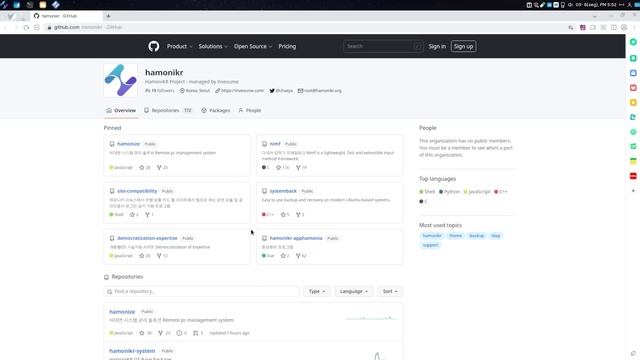The image size is (640, 360).
Task: Open the browser main menu icon
Action: (x=635, y=27)
